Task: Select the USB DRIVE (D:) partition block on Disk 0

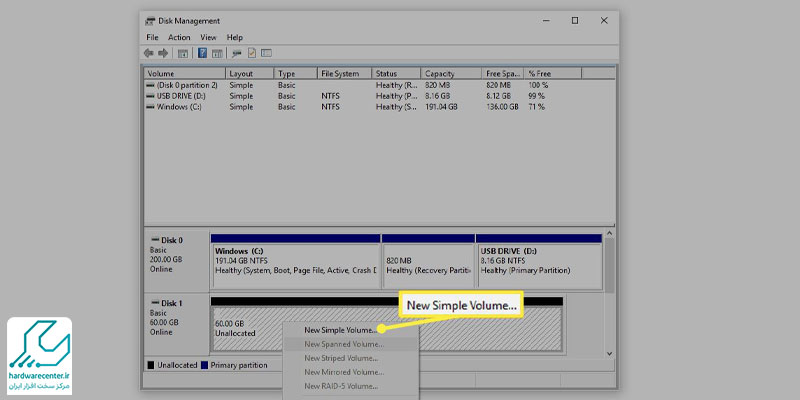Action: [x=539, y=262]
